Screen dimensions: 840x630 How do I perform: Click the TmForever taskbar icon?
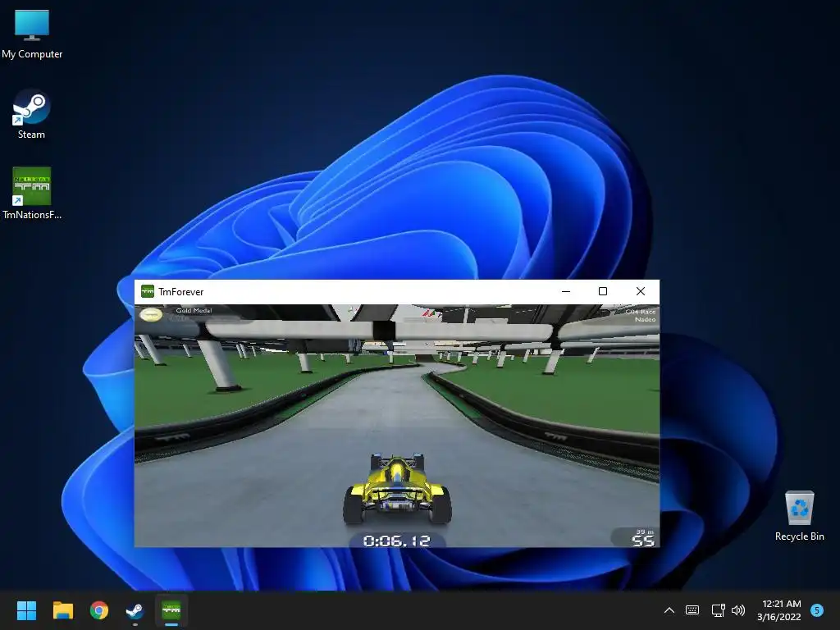[x=171, y=610]
